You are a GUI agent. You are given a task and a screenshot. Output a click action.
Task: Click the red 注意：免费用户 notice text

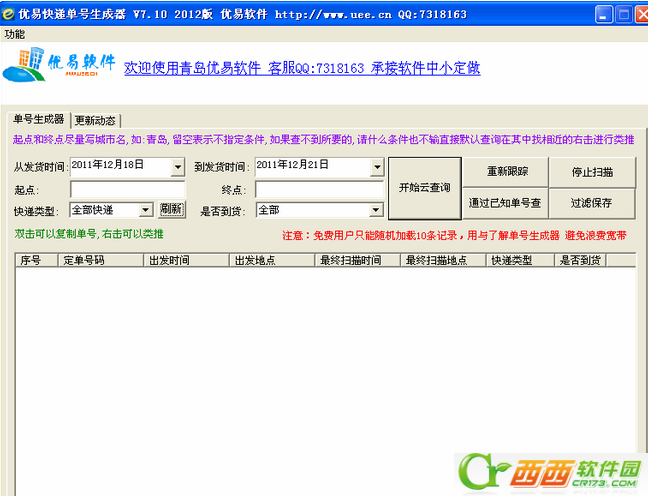(x=454, y=236)
